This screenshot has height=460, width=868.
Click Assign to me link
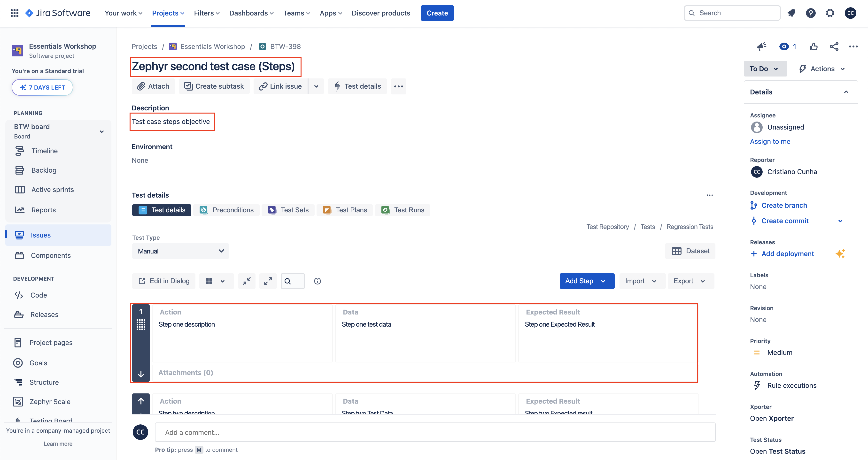tap(770, 141)
